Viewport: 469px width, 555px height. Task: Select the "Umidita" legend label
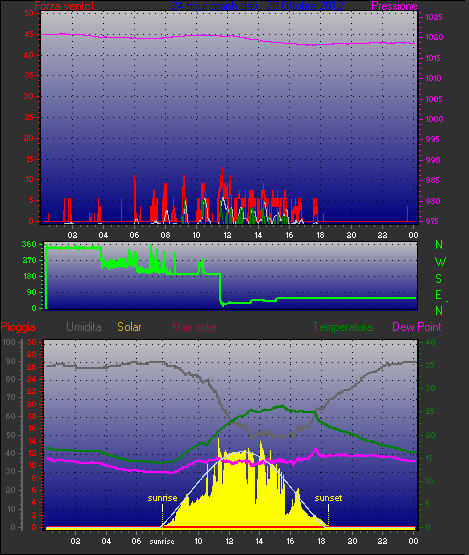pos(84,327)
